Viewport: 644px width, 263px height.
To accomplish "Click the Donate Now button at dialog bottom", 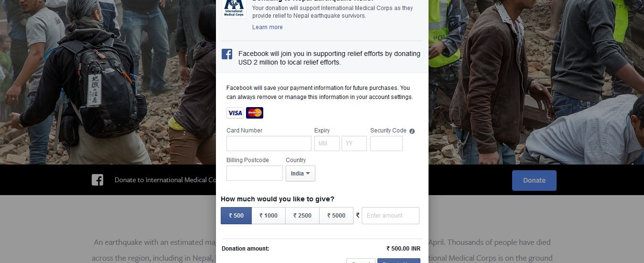I will (399, 261).
